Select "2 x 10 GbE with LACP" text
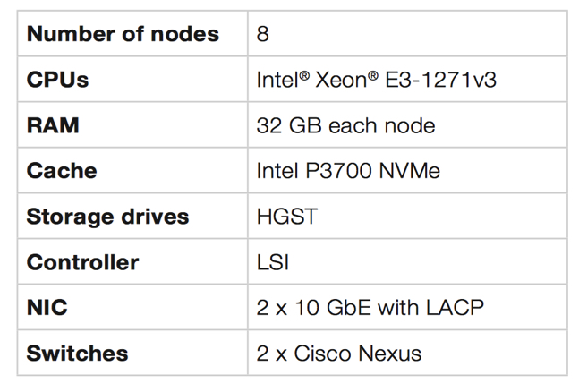 coord(370,307)
